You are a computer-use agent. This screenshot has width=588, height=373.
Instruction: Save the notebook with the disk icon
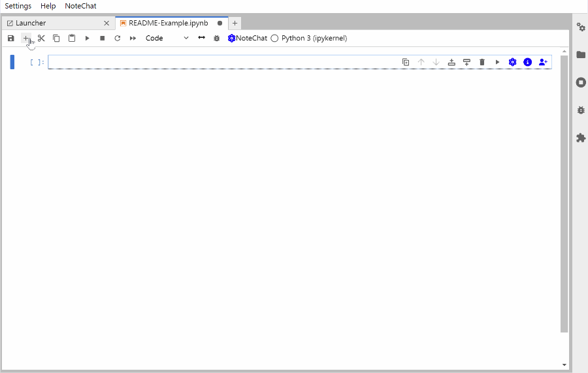pyautogui.click(x=11, y=39)
